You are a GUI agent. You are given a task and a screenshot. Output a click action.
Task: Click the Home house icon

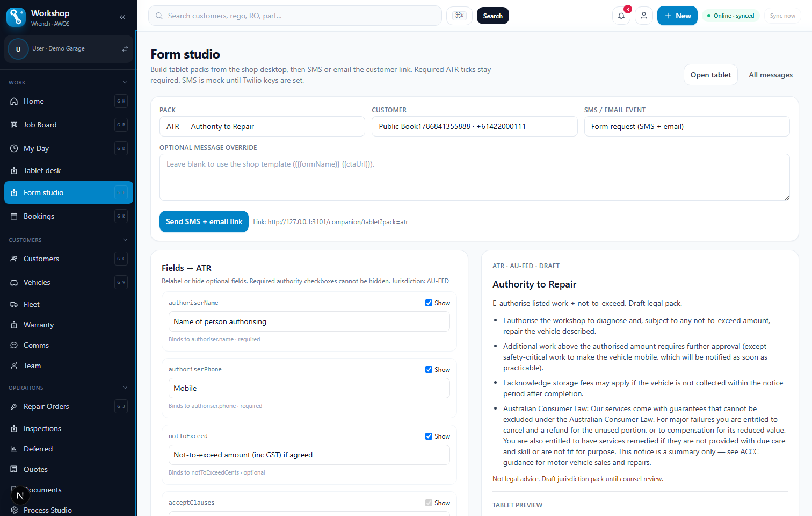[x=14, y=101]
